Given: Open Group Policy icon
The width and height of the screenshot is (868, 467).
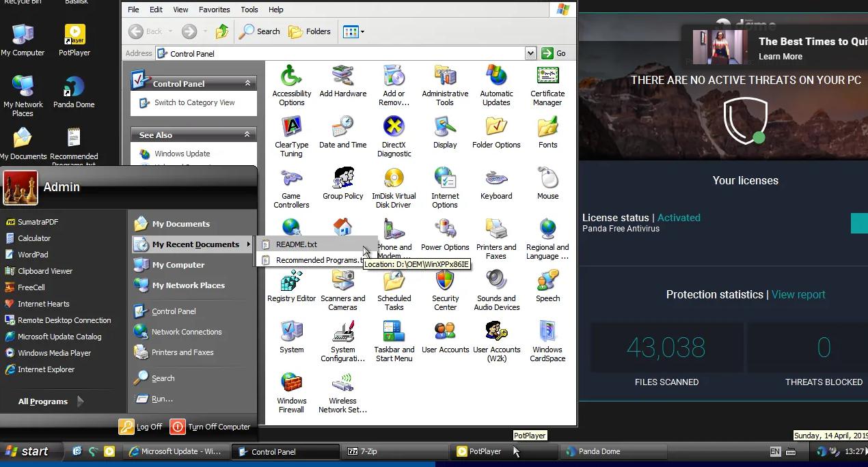Looking at the screenshot, I should (343, 184).
